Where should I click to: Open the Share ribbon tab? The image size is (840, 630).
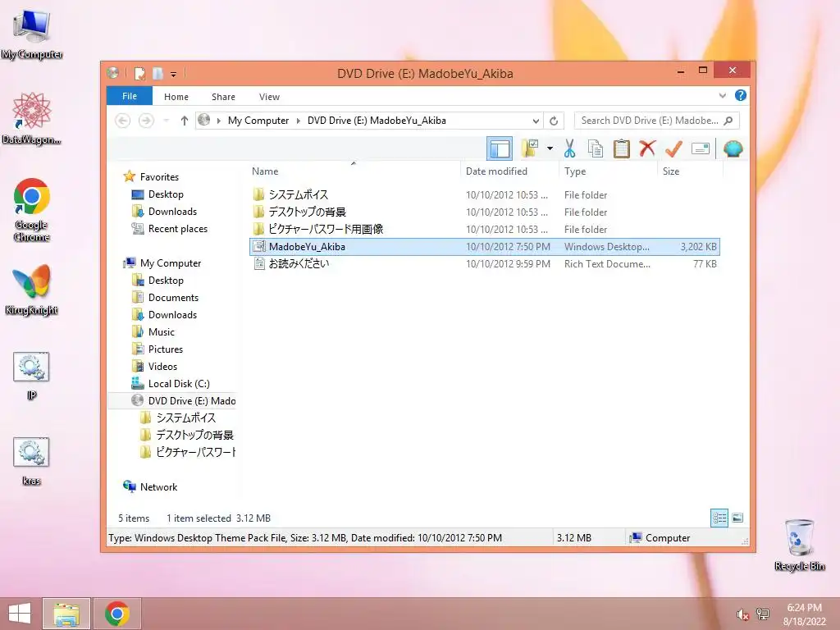click(223, 97)
